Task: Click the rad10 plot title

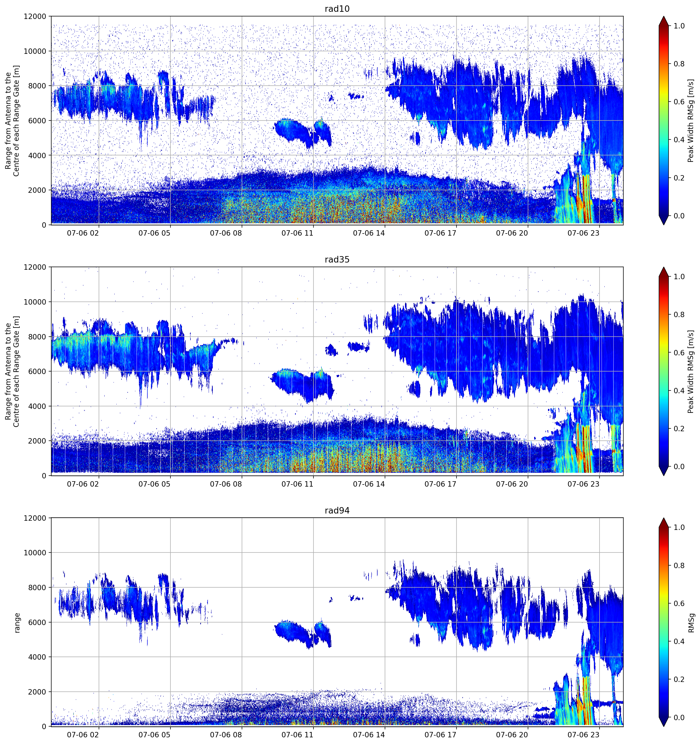Action: [337, 9]
